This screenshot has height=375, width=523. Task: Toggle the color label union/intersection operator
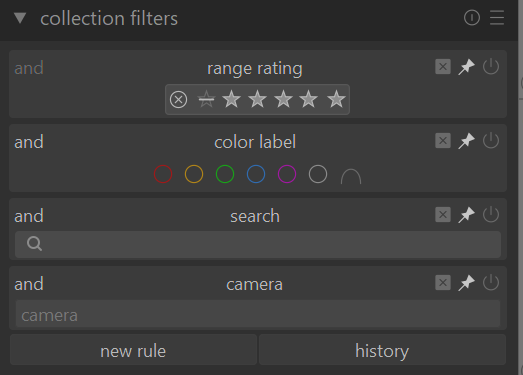pos(351,176)
